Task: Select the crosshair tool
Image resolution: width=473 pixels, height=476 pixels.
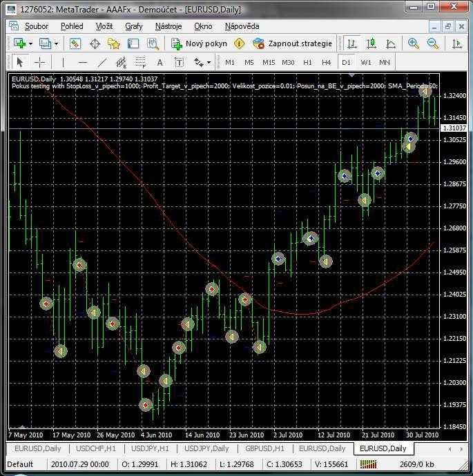Action: click(x=39, y=62)
